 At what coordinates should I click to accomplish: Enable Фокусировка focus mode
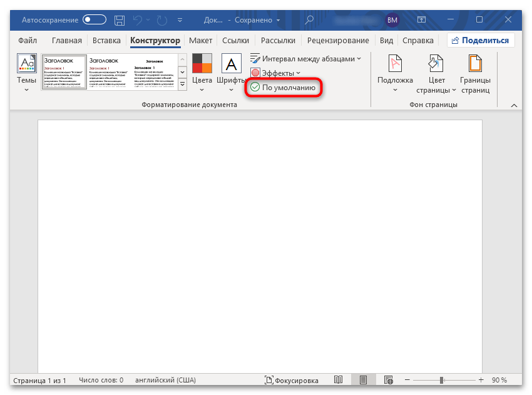(291, 380)
